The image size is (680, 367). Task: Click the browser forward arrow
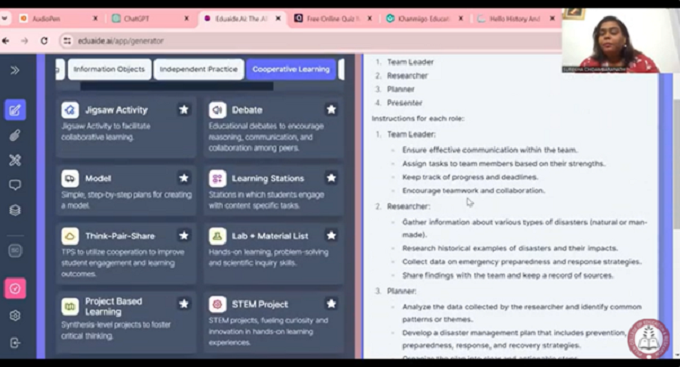tap(25, 41)
